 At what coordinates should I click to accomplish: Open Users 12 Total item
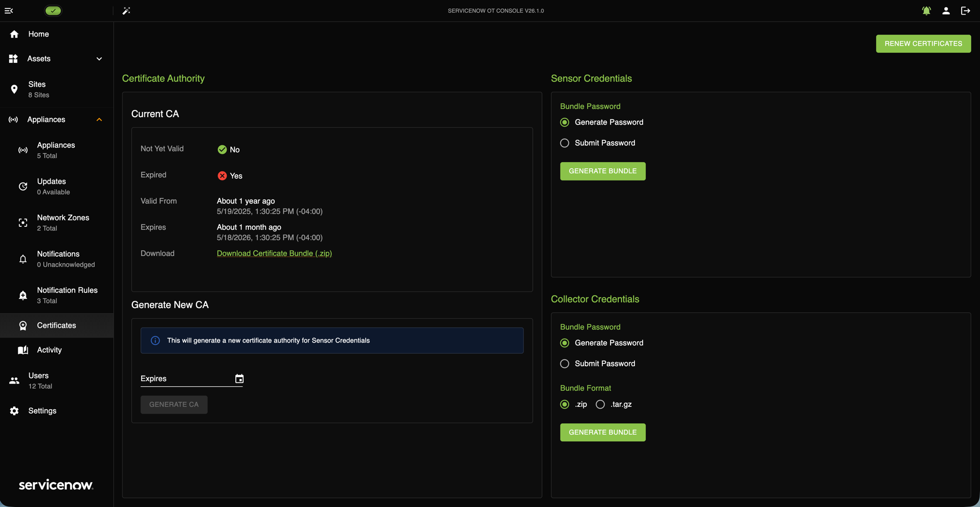[x=56, y=381]
